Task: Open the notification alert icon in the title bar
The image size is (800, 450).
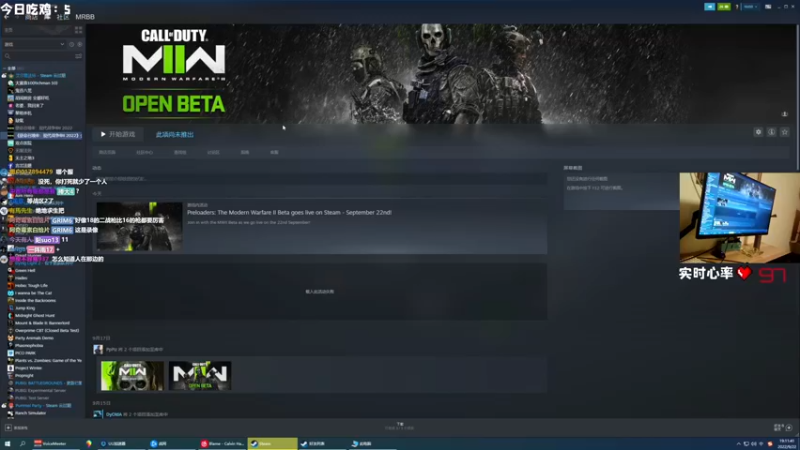Action: [737, 7]
